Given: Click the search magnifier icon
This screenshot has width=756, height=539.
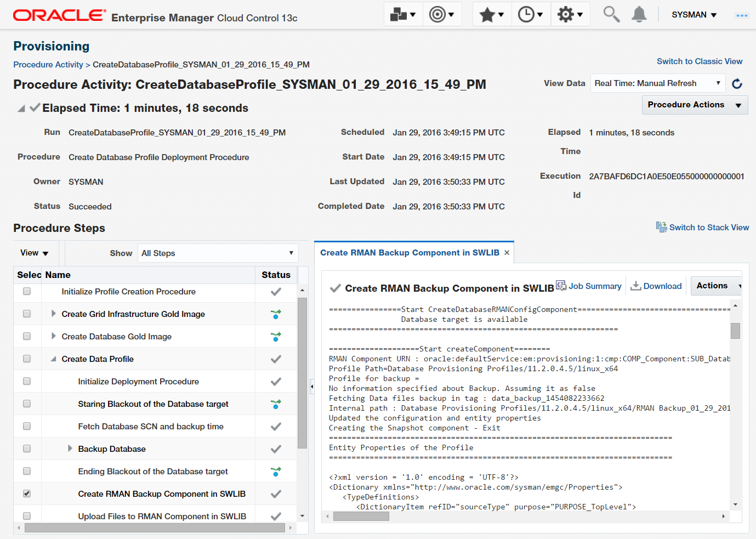Looking at the screenshot, I should pyautogui.click(x=611, y=14).
